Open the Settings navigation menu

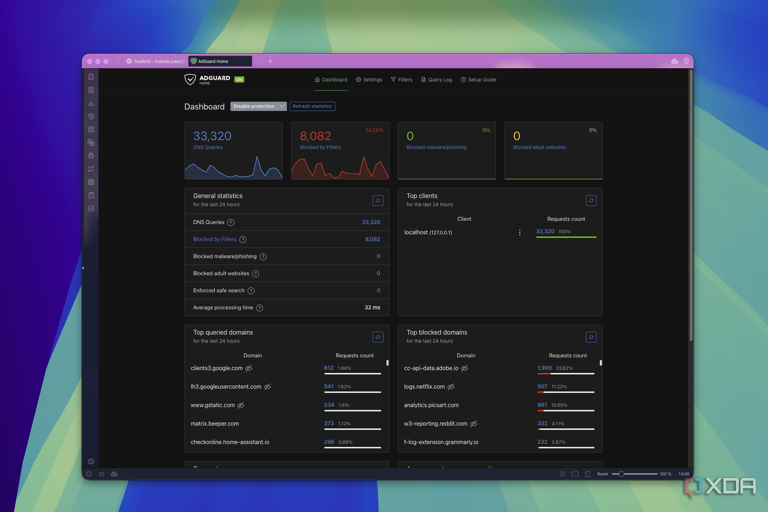pos(369,80)
